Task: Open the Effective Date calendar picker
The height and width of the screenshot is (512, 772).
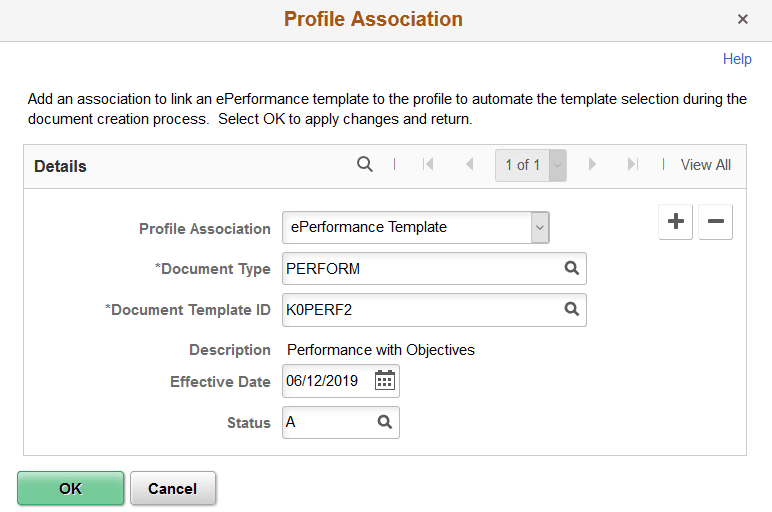Action: tap(385, 381)
